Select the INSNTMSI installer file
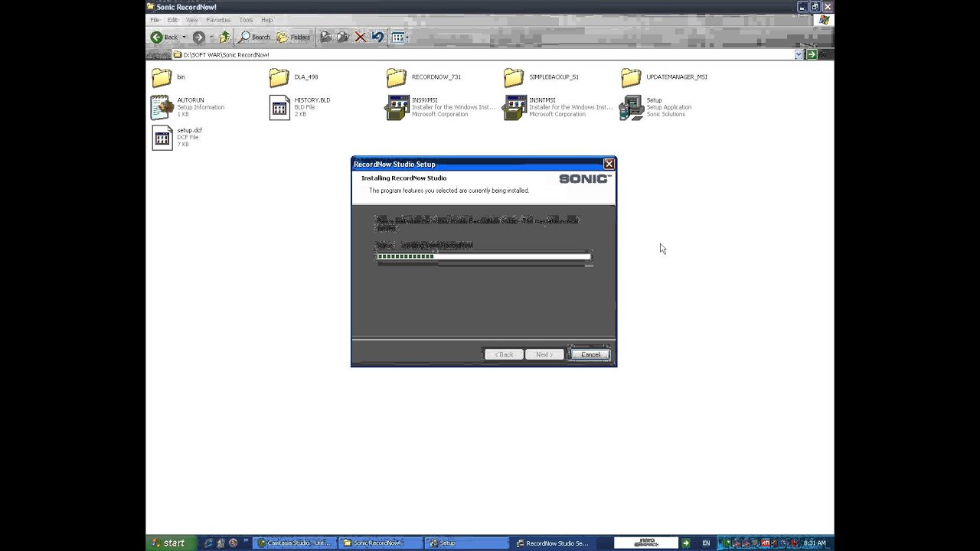The height and width of the screenshot is (551, 980). [559, 107]
